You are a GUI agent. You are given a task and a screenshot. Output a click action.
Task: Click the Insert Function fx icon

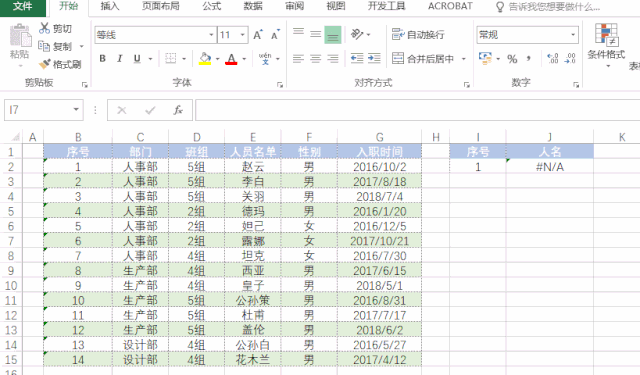[178, 110]
